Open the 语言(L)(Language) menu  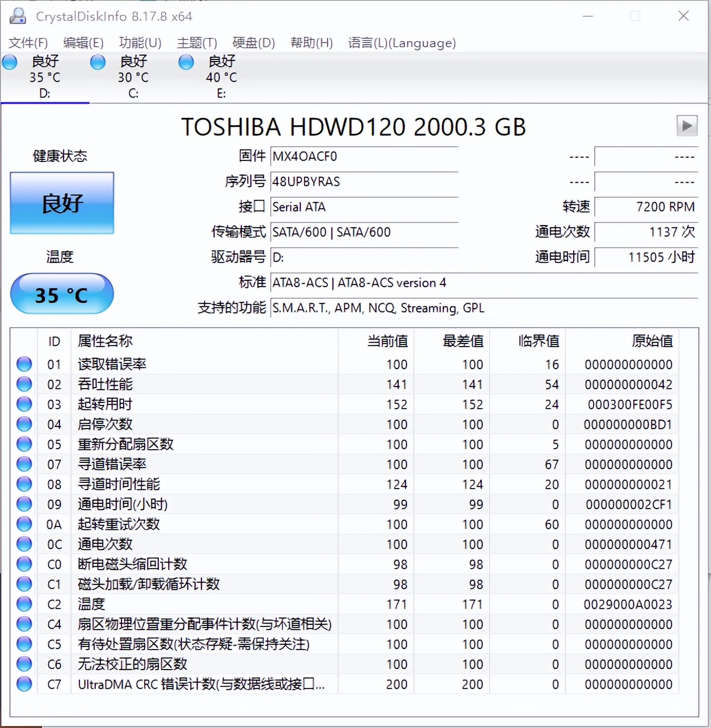(x=402, y=43)
